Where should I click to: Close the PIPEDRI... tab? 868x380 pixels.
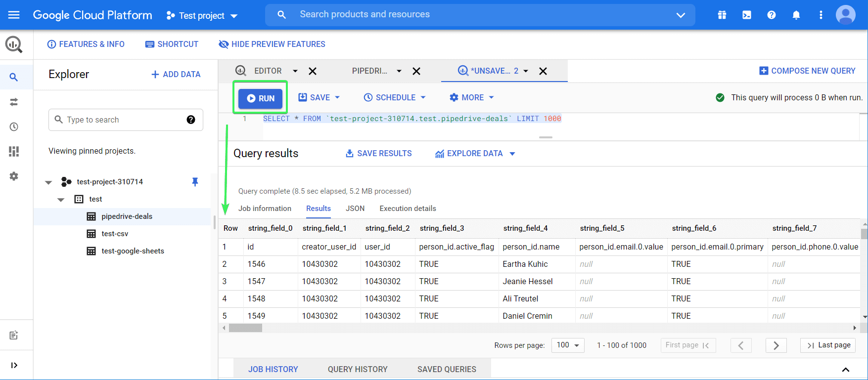416,71
